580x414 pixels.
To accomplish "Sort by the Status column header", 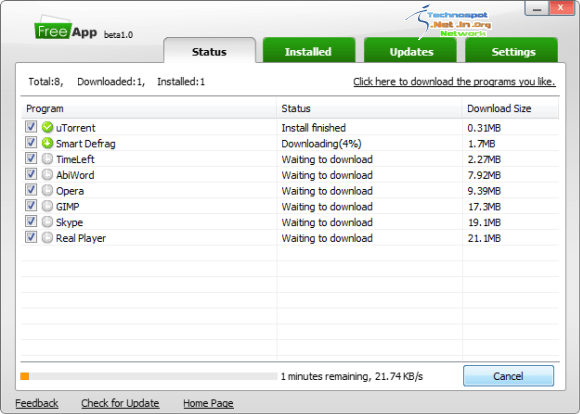I will [369, 108].
